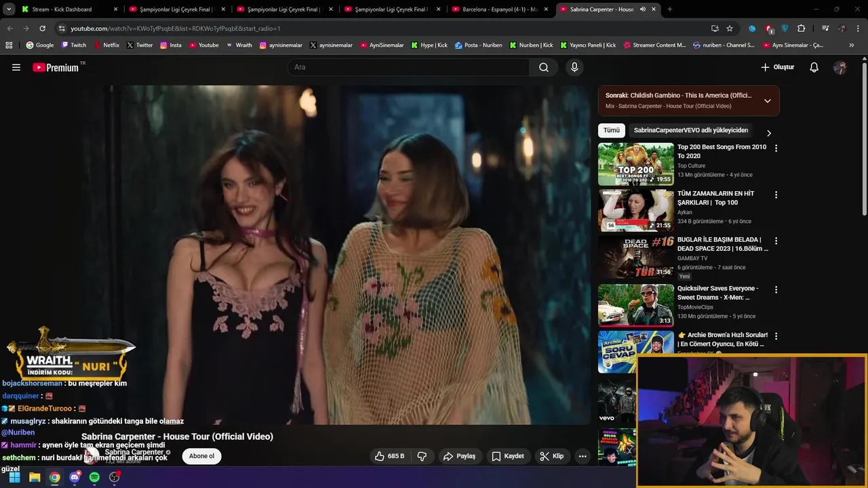The image size is (868, 488).
Task: Open Quicksilver Saves Everyone title link
Action: pos(718,293)
